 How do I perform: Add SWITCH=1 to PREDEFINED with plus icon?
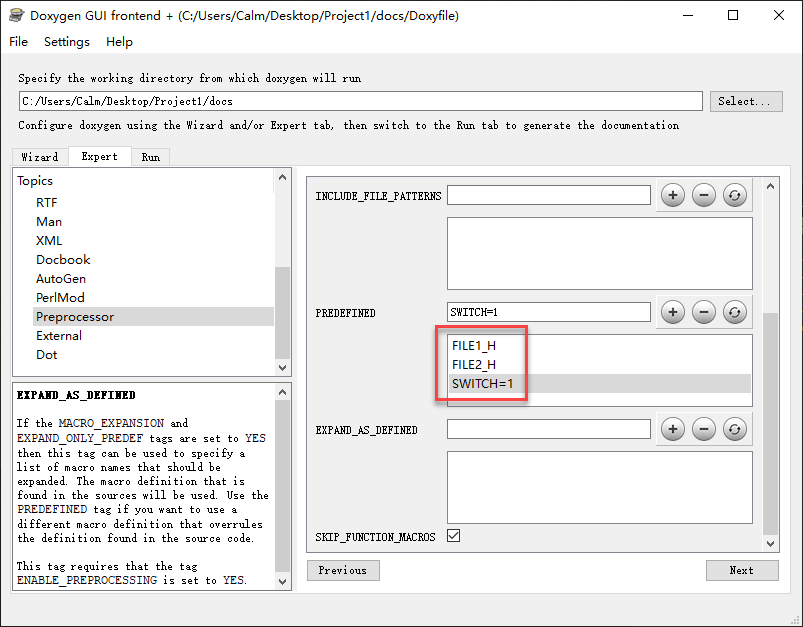point(673,312)
